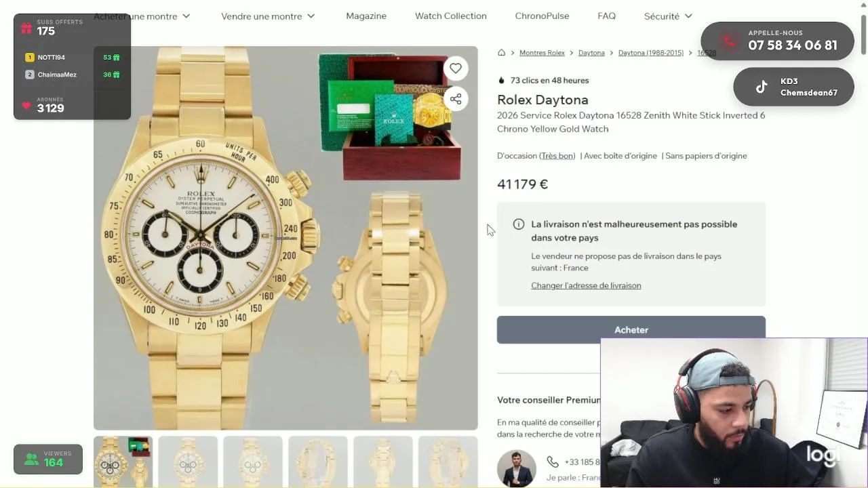
Task: Go to Watch Collection in navigation
Action: coord(451,16)
